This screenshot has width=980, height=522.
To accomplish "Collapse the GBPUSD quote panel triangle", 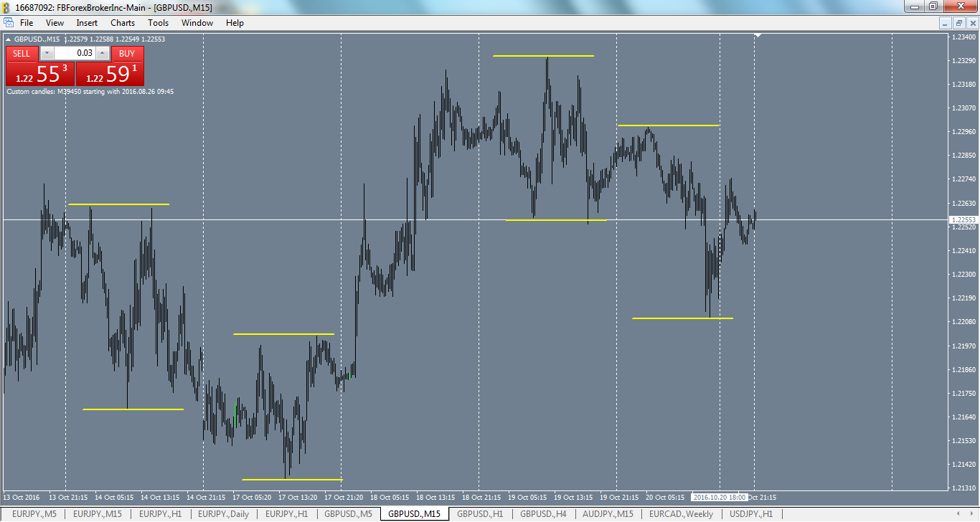I will [7, 39].
